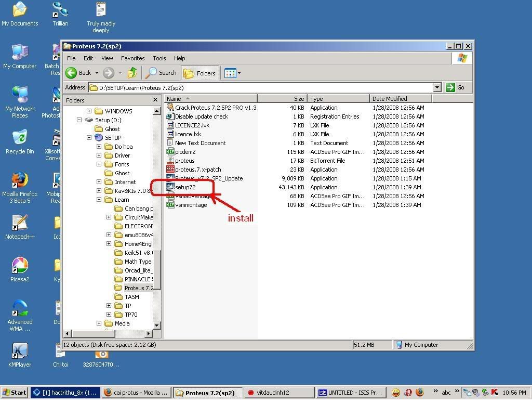Image resolution: width=532 pixels, height=416 pixels.
Task: Click the Go button next to address bar
Action: (x=455, y=87)
